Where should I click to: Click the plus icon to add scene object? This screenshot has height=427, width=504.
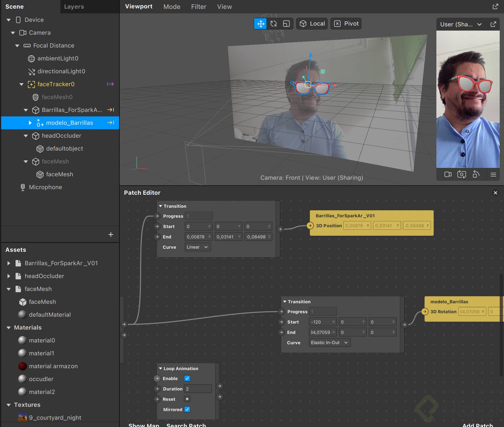pyautogui.click(x=111, y=235)
